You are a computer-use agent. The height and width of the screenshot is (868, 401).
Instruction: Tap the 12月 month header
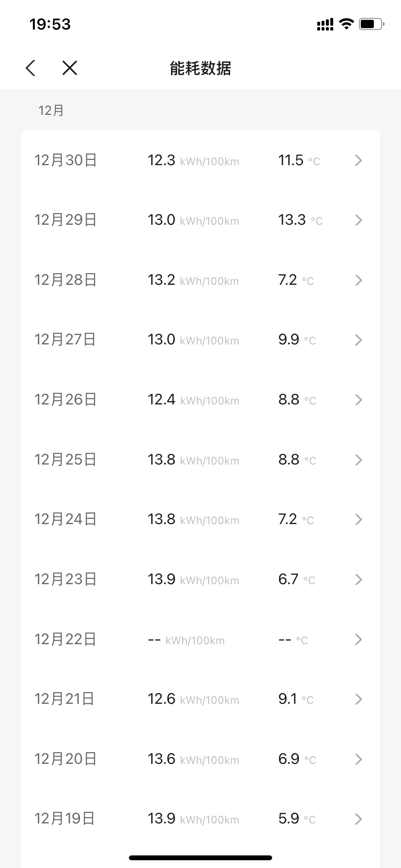pos(51,110)
